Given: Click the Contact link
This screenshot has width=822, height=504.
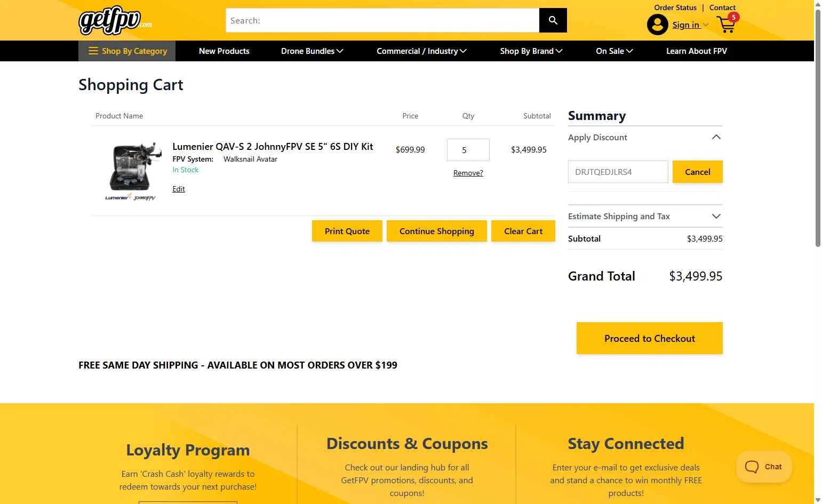Looking at the screenshot, I should point(722,7).
